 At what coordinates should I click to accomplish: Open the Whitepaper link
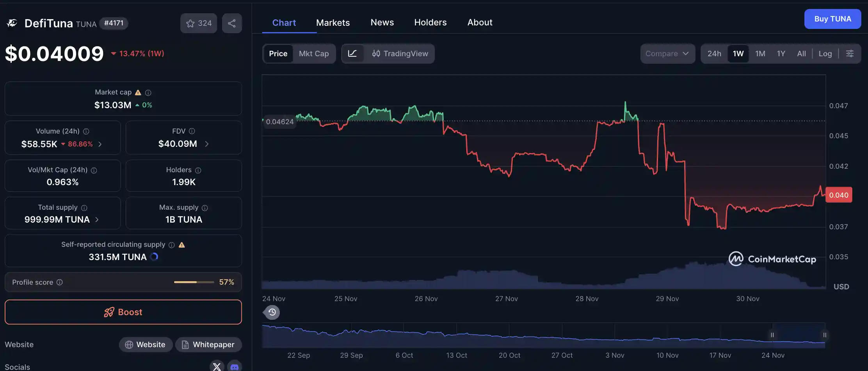tap(209, 344)
